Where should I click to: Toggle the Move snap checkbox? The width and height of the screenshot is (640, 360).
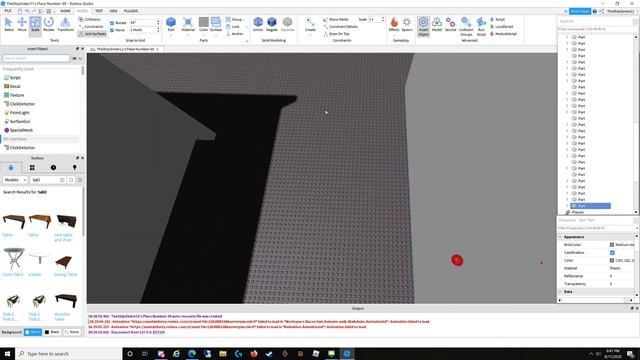[x=112, y=30]
